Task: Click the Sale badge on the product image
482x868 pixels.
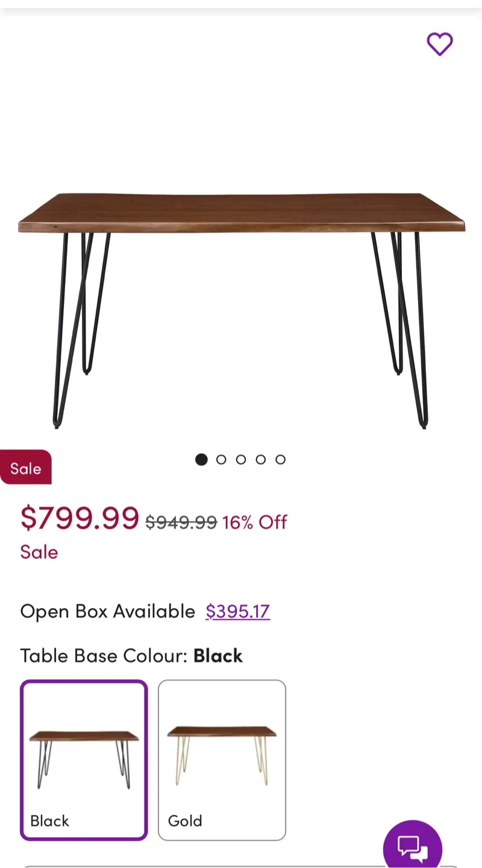Action: [x=25, y=467]
